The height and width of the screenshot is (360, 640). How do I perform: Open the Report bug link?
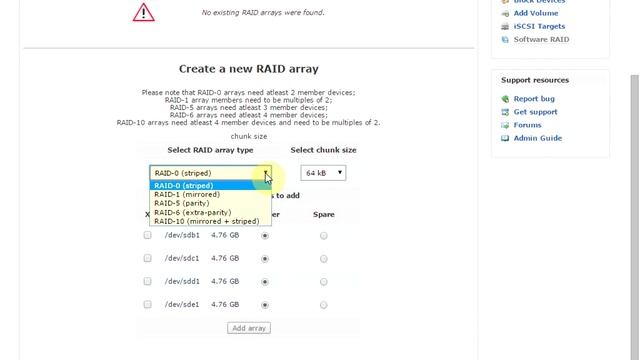click(534, 99)
